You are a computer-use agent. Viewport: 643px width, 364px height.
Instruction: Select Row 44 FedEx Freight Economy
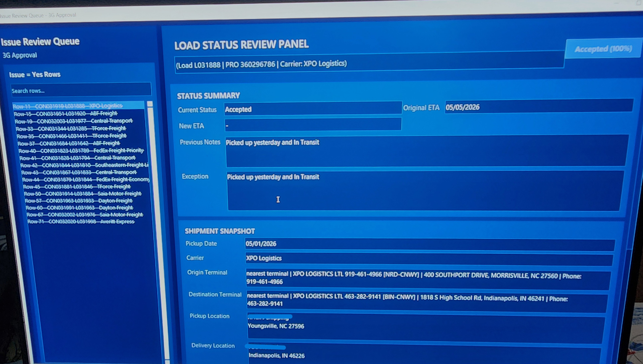point(86,179)
